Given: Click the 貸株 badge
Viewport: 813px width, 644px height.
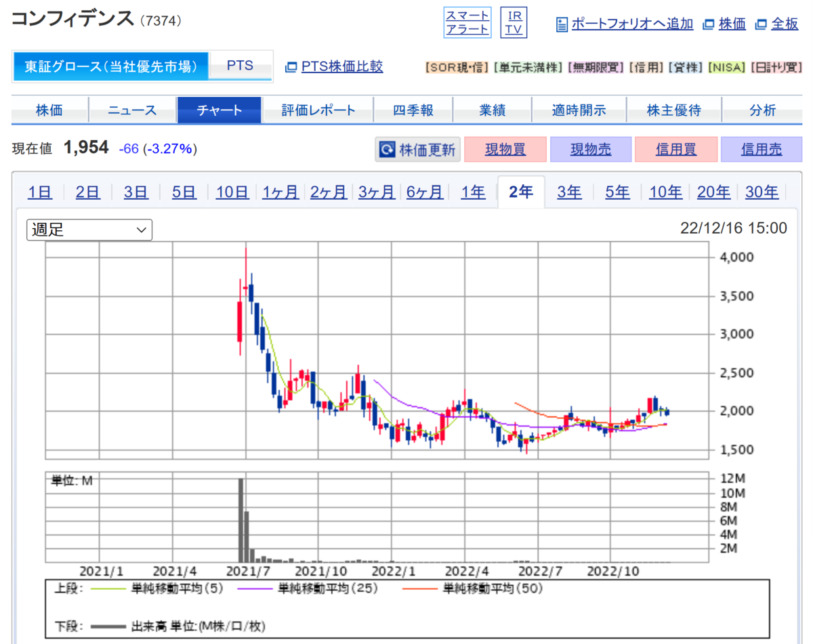Looking at the screenshot, I should (x=686, y=68).
